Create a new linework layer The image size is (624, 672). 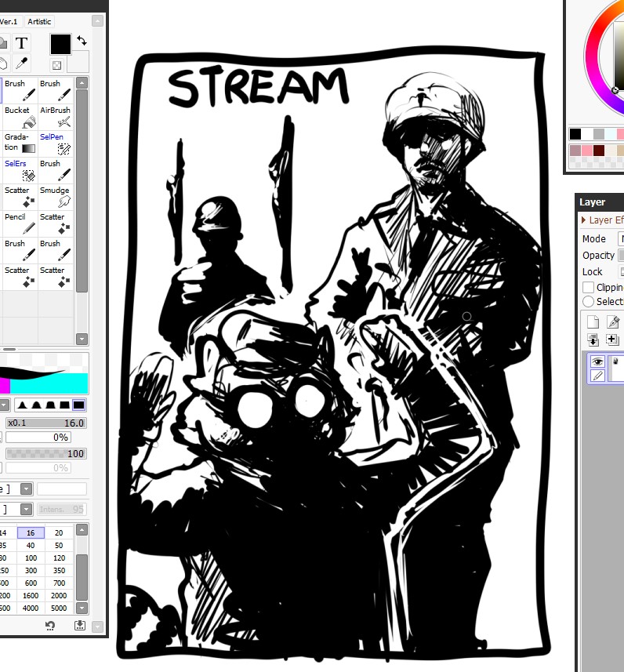coord(613,321)
